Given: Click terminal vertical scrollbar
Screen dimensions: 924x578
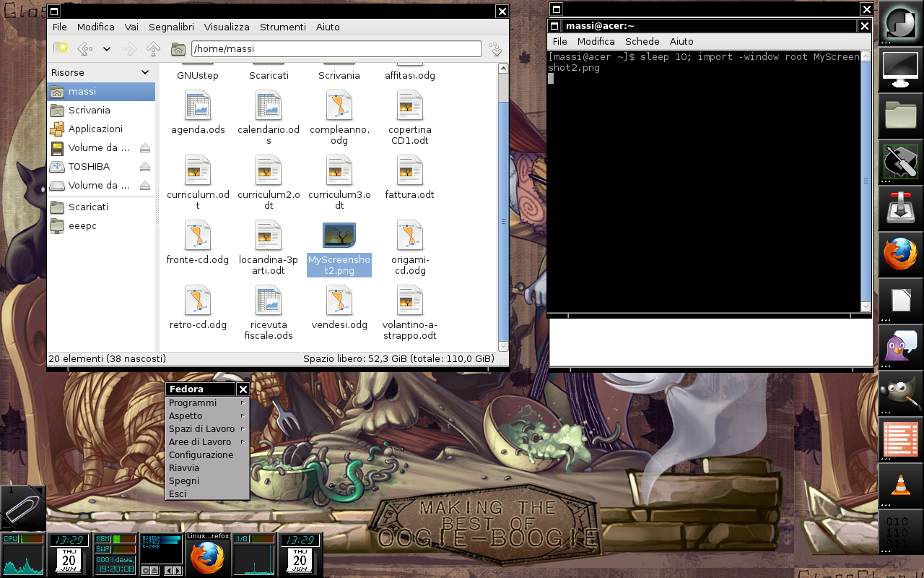Looking at the screenshot, I should pyautogui.click(x=866, y=181).
